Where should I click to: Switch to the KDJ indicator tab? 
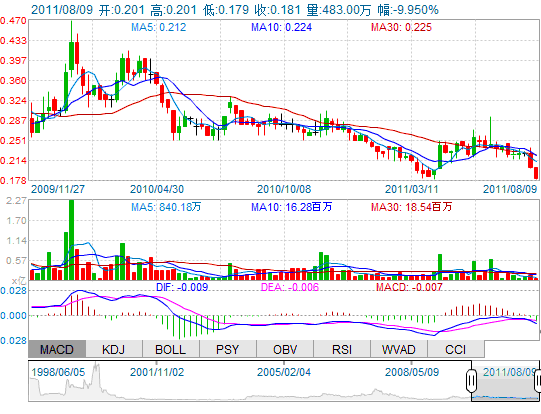[x=114, y=349]
